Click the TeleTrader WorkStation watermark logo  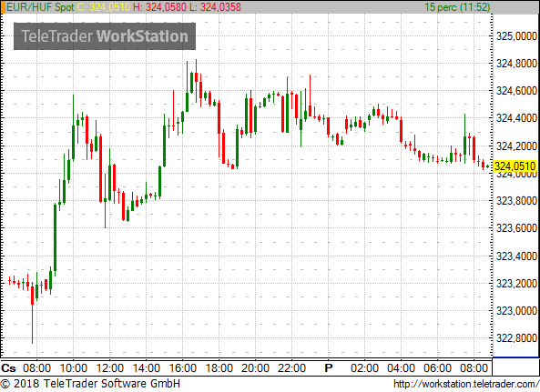tap(105, 36)
